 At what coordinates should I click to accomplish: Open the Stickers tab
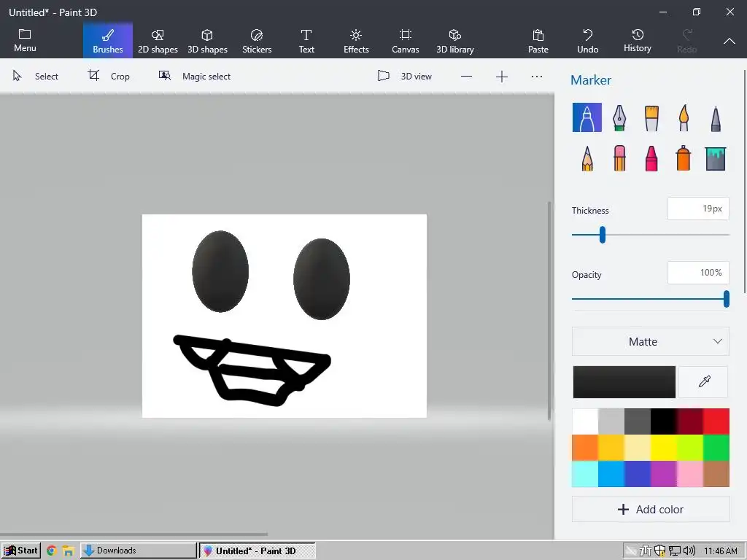point(257,41)
